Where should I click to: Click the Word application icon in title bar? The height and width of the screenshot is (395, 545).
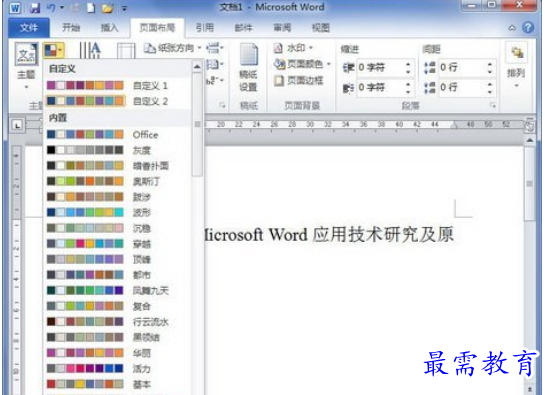pos(15,8)
